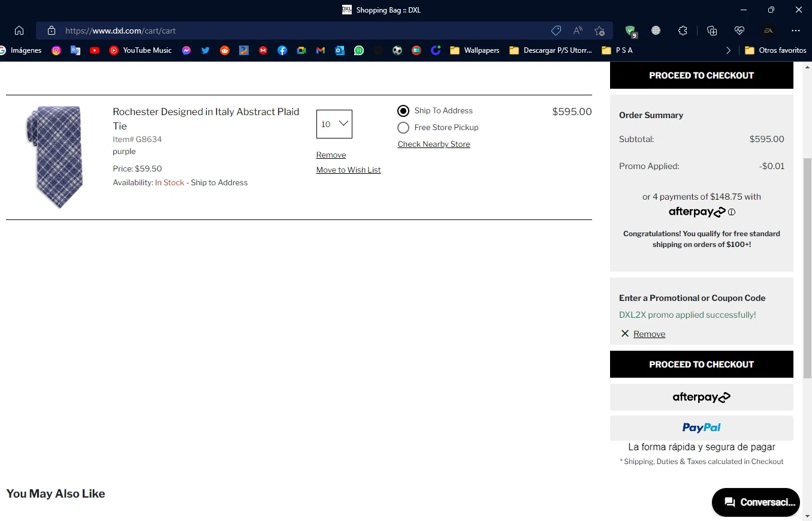The height and width of the screenshot is (521, 812).
Task: Add page to favorites star icon
Action: pos(599,31)
